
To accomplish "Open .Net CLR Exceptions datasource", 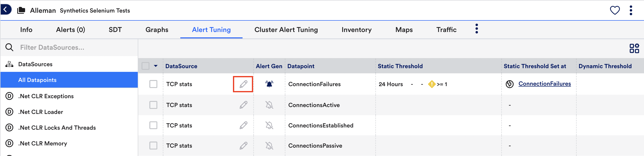I will pyautogui.click(x=46, y=96).
